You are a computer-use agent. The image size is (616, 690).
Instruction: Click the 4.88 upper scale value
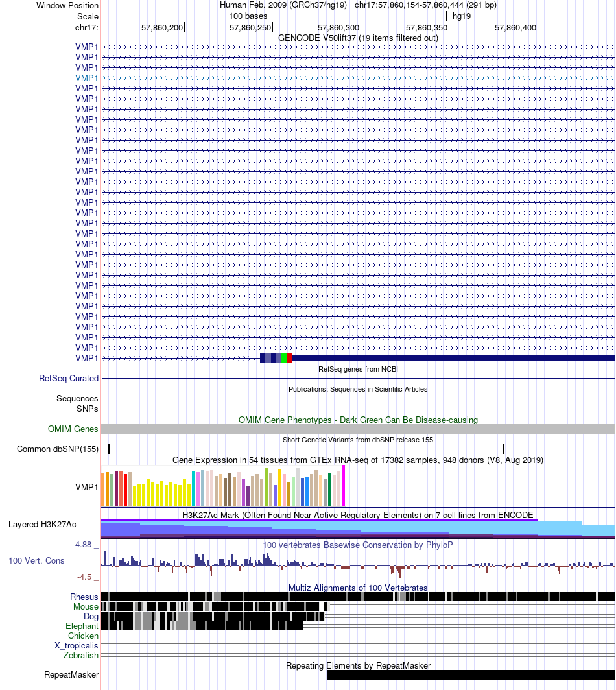[83, 545]
